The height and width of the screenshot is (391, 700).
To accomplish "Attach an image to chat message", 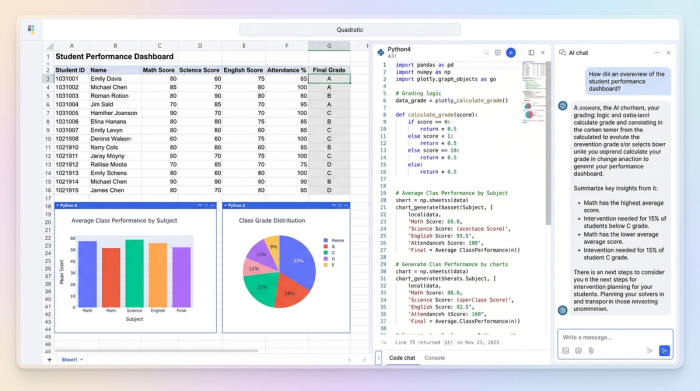I will click(x=566, y=351).
